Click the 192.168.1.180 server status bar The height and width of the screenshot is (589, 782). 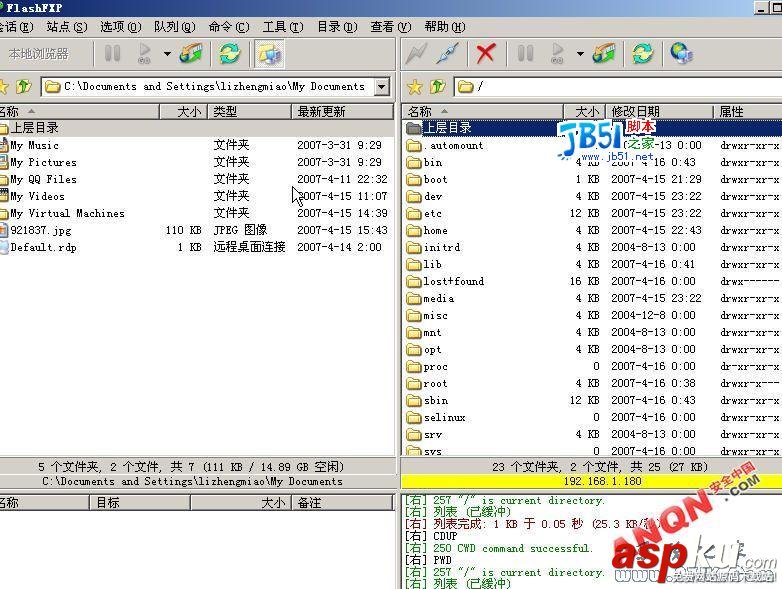tap(591, 481)
